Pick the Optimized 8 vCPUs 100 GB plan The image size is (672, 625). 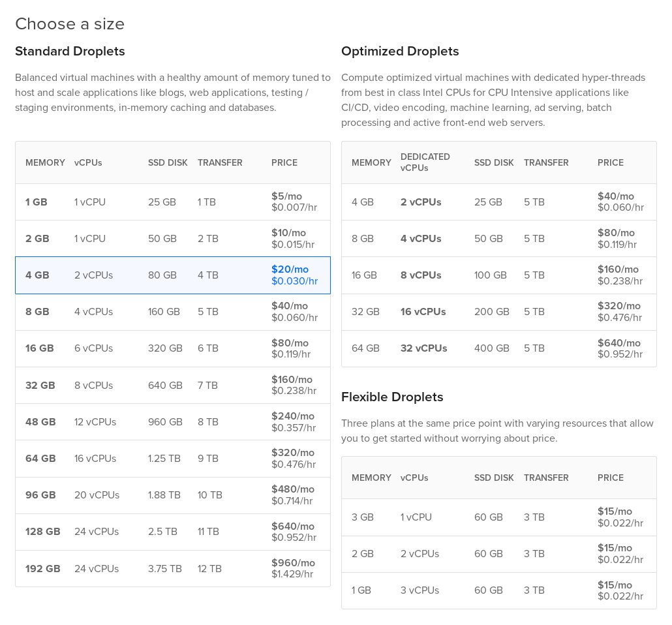coord(499,275)
